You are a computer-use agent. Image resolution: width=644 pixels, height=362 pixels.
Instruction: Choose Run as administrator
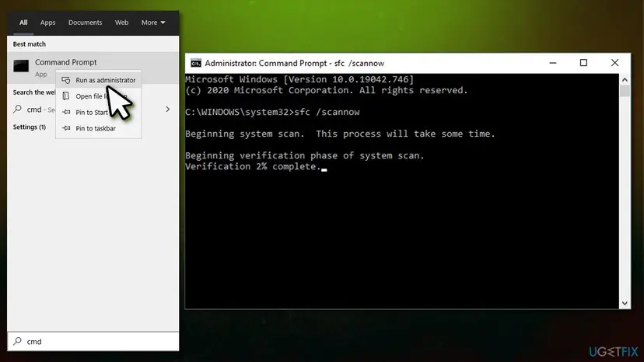(x=99, y=80)
